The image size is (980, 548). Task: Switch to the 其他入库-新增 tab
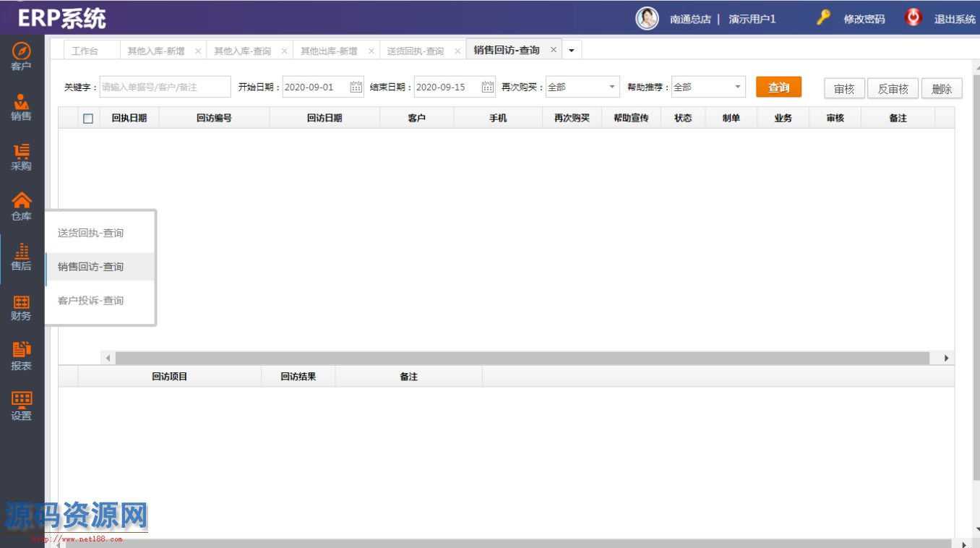click(x=156, y=51)
